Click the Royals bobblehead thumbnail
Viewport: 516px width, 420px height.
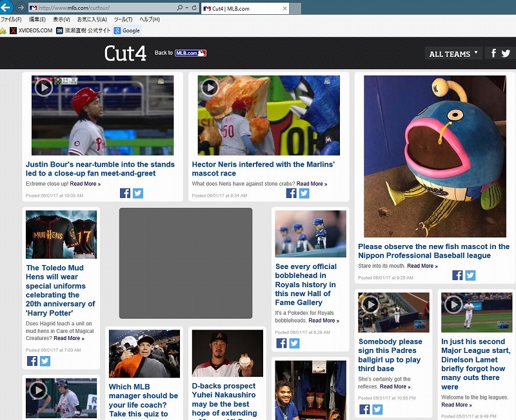[311, 234]
